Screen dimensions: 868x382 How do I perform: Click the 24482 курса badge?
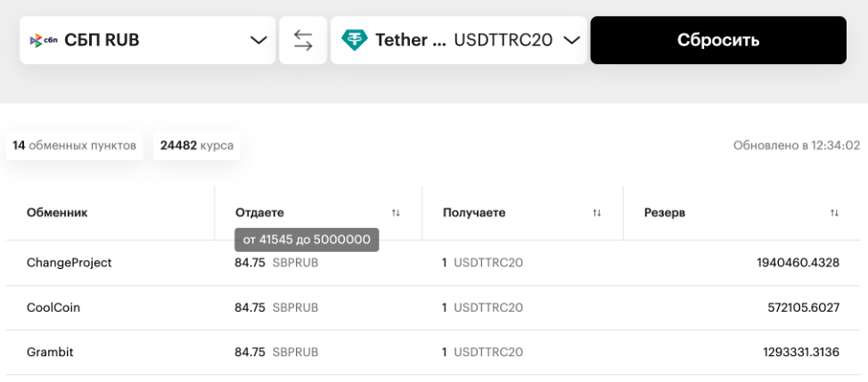click(197, 146)
